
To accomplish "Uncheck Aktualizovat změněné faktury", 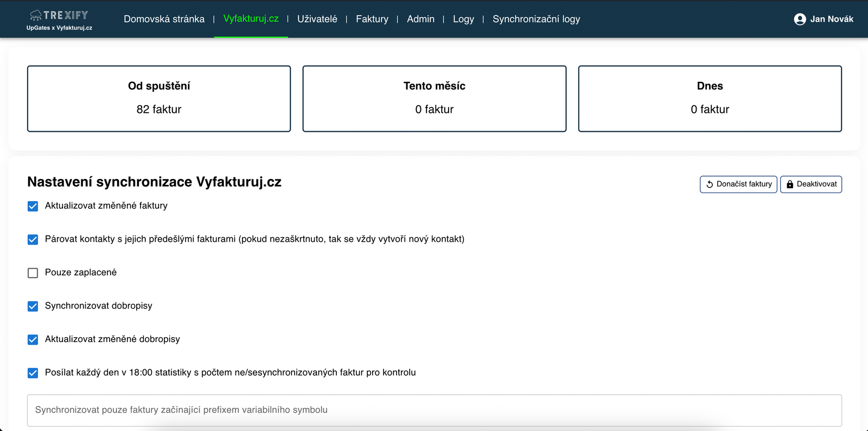I will point(33,206).
